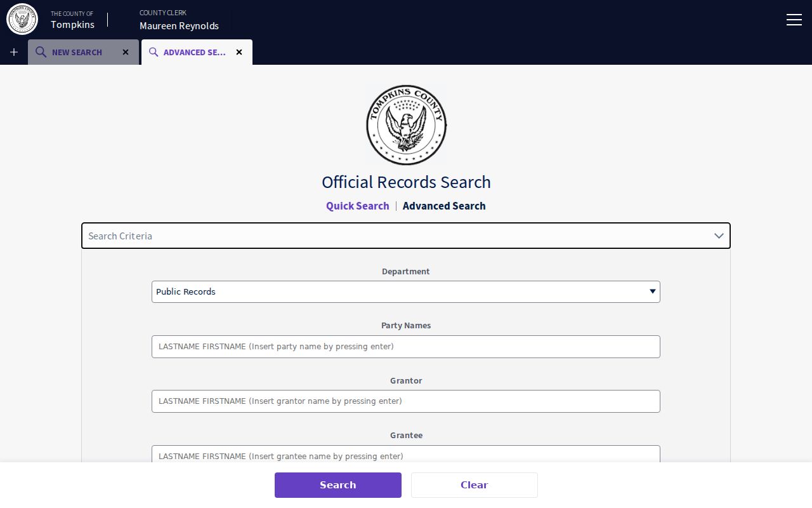
Task: Close the Advanced Search tab
Action: point(239,52)
